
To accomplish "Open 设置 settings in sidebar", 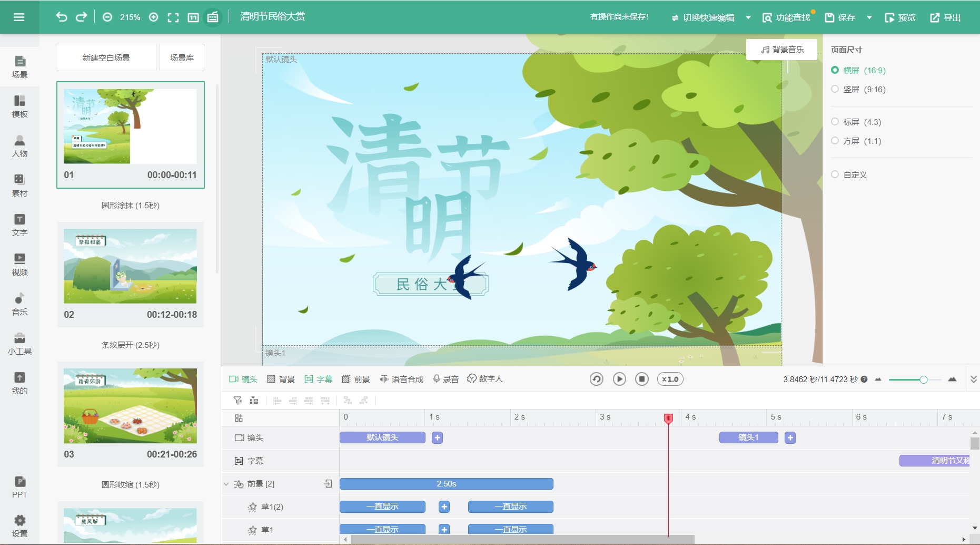I will click(19, 526).
